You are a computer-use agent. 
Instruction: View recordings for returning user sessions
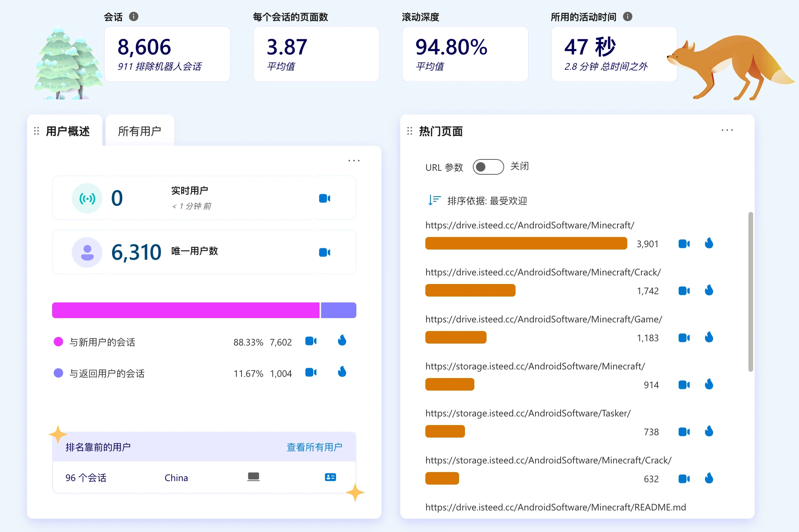click(311, 372)
